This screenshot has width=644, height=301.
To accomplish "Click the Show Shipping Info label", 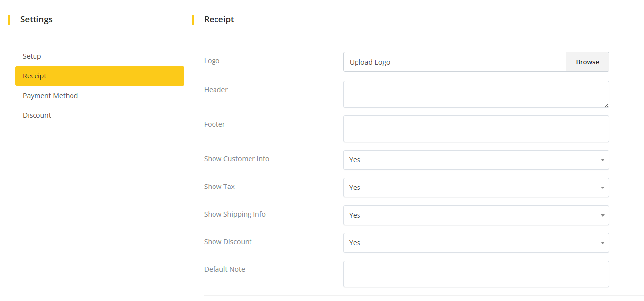I will tap(235, 214).
